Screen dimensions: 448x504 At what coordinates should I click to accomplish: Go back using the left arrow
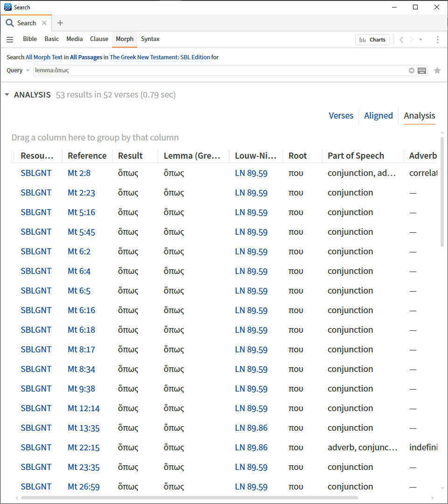click(401, 40)
